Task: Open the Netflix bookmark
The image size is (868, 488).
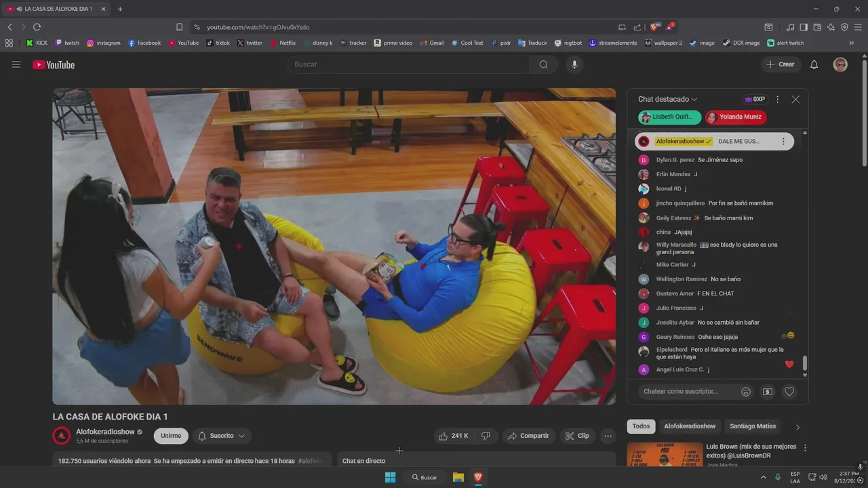Action: click(x=283, y=43)
